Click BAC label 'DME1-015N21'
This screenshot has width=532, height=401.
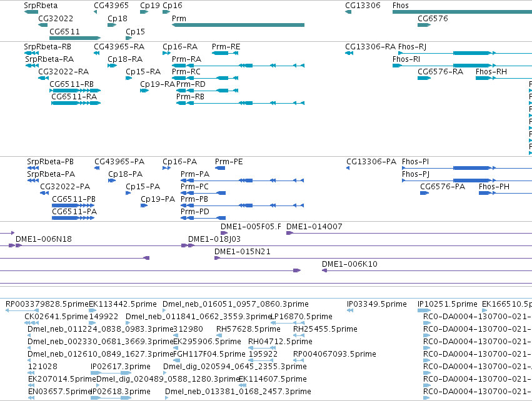(243, 252)
